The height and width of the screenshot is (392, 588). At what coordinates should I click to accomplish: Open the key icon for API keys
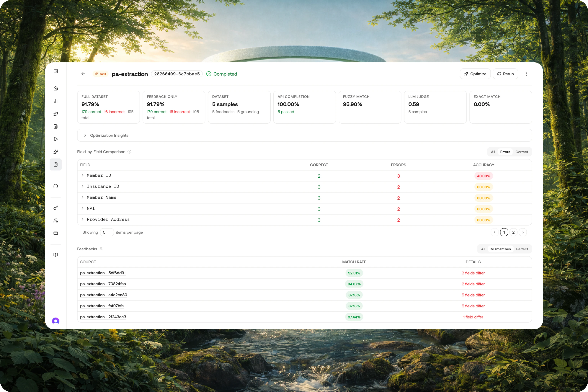click(x=56, y=208)
